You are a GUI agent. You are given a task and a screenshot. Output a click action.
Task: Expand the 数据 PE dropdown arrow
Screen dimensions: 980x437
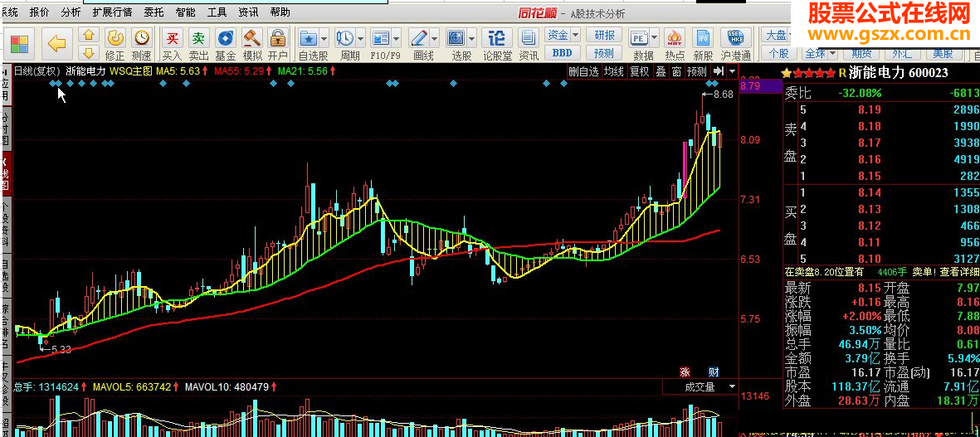coord(654,38)
